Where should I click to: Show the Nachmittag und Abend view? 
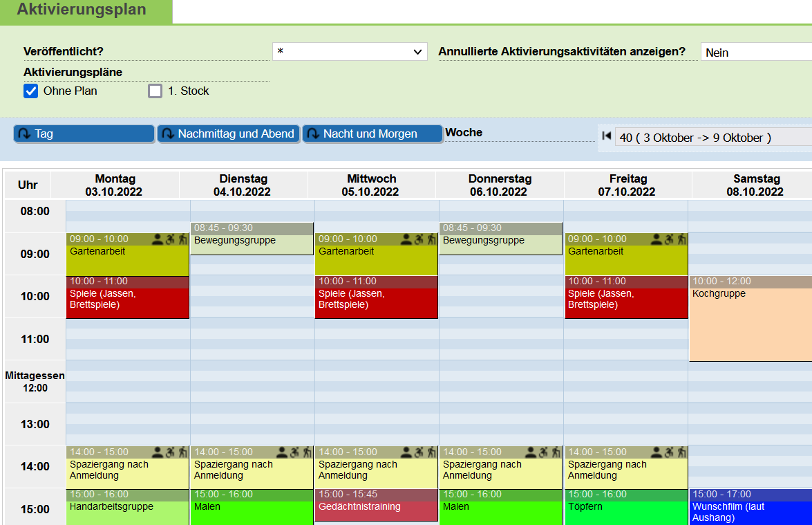(228, 133)
